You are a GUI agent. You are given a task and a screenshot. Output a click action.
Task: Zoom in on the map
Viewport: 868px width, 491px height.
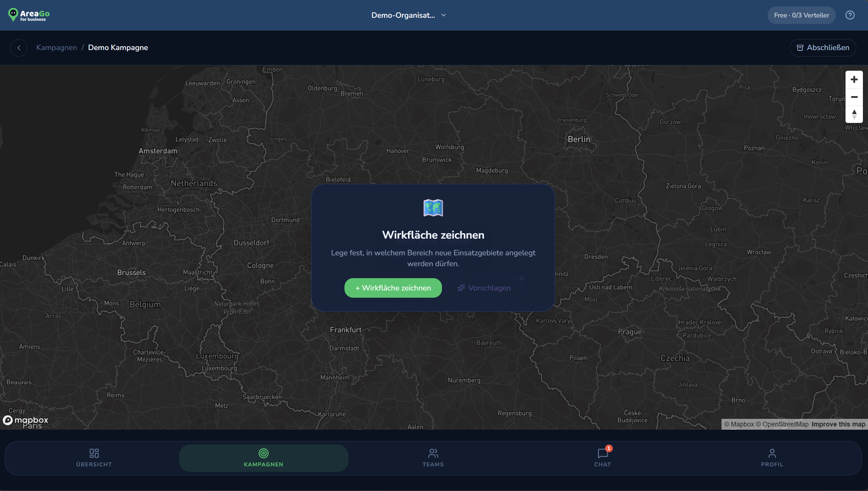[854, 79]
